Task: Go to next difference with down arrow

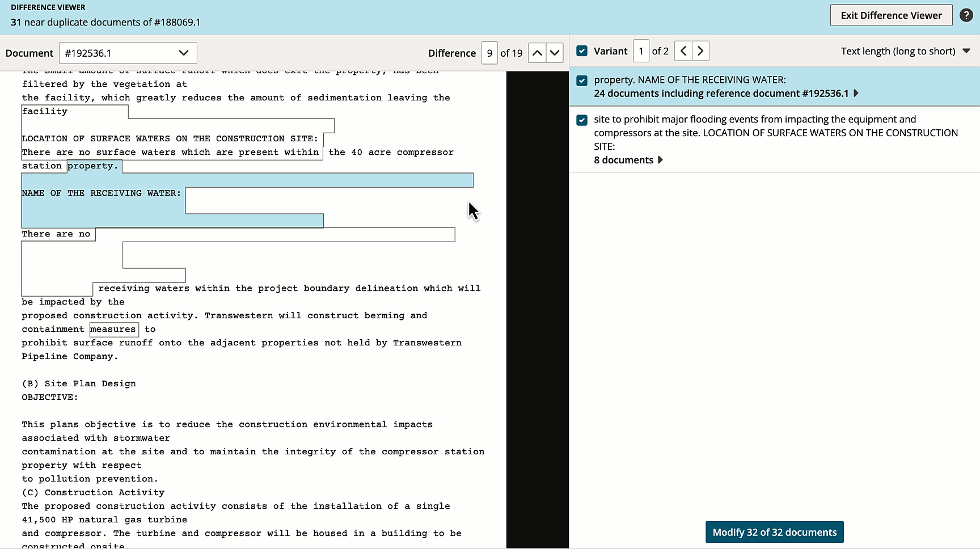Action: coord(555,53)
